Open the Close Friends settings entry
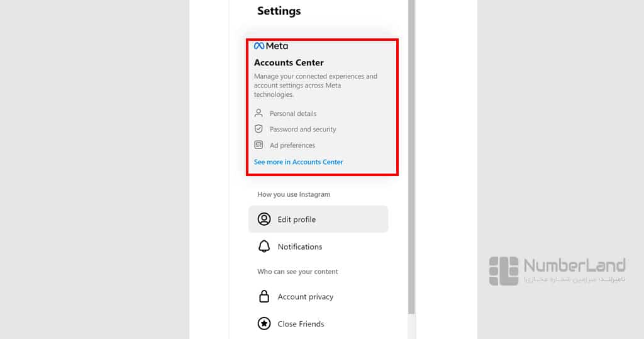Screen dimensions: 644x339 click(318, 324)
